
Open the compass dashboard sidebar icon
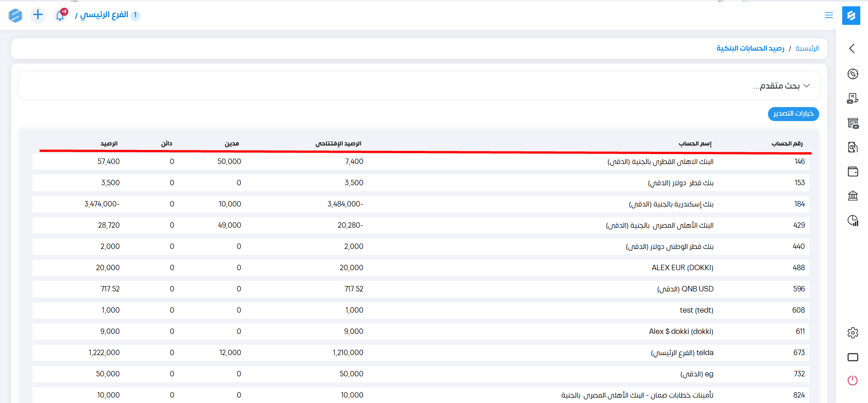pos(853,74)
